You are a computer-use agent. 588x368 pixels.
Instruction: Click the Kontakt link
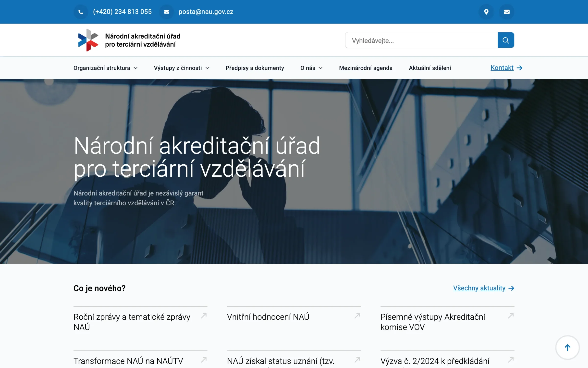[502, 68]
